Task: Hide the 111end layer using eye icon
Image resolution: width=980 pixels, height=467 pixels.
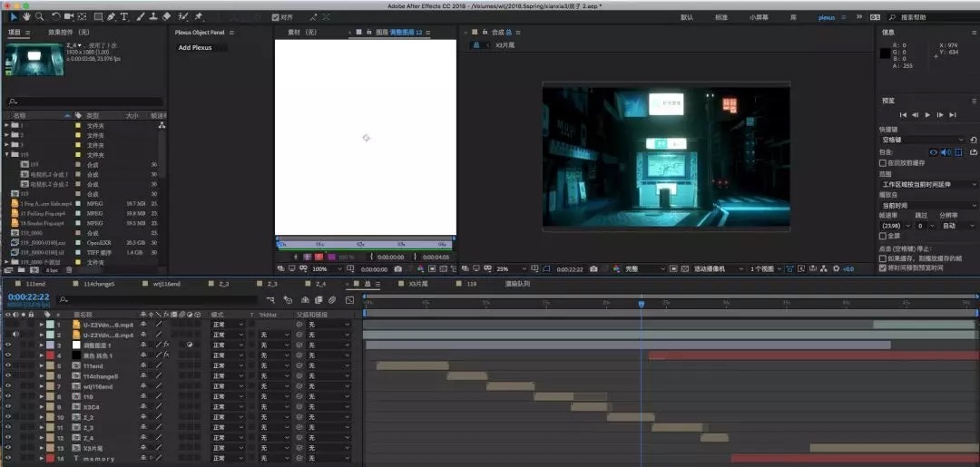Action: pyautogui.click(x=8, y=365)
